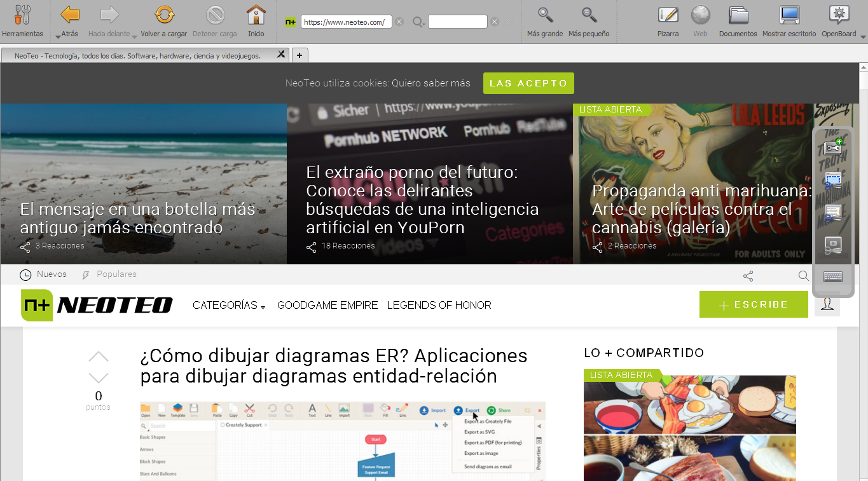Image resolution: width=868 pixels, height=481 pixels.
Task: Clear the URL address field
Action: (399, 22)
